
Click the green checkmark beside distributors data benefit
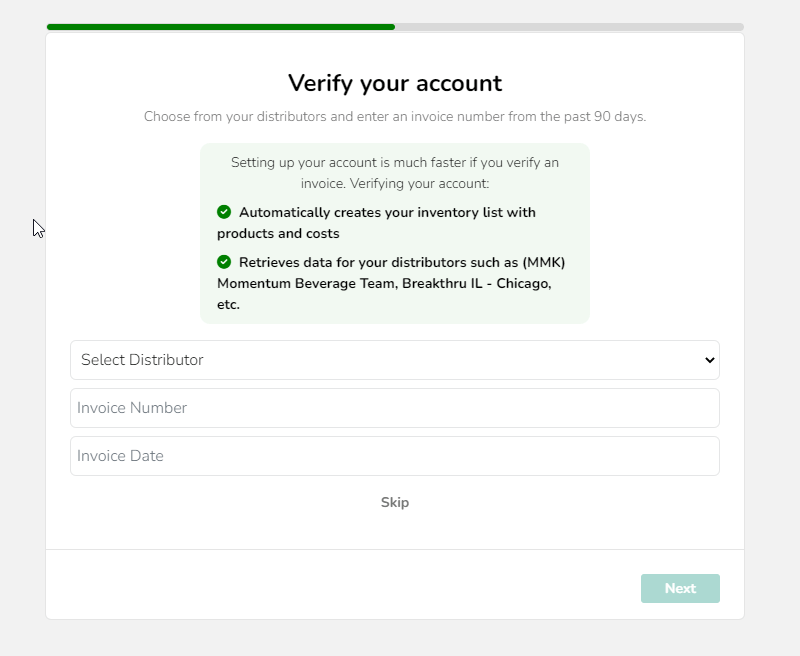point(224,262)
